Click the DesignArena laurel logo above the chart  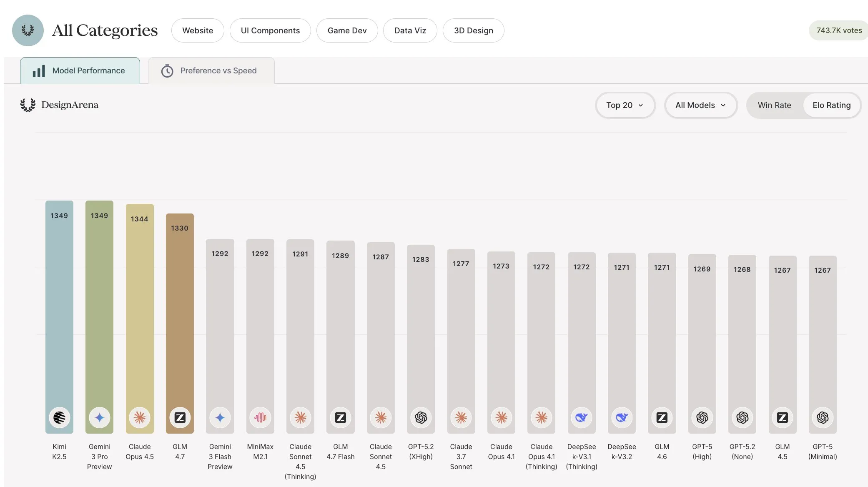[28, 105]
